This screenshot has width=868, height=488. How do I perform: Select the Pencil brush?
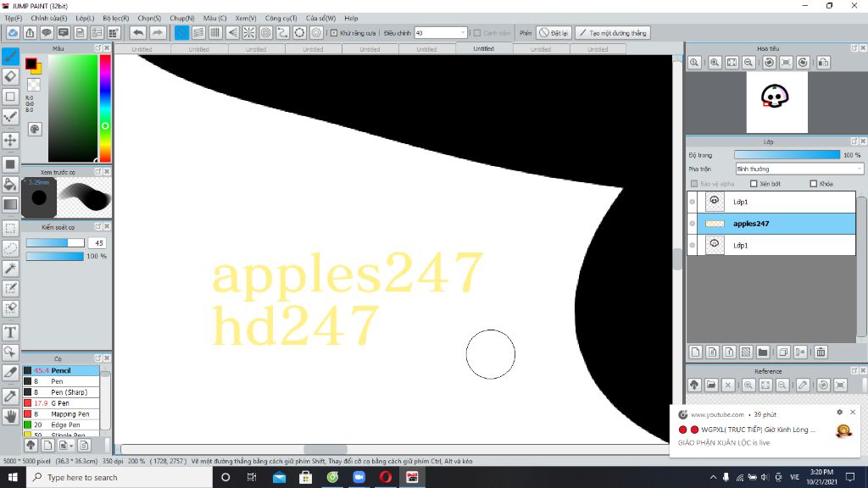click(61, 370)
